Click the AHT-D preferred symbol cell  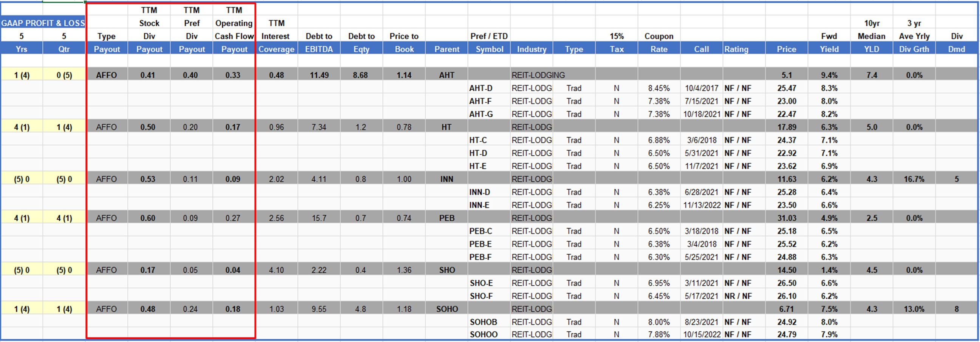(481, 88)
